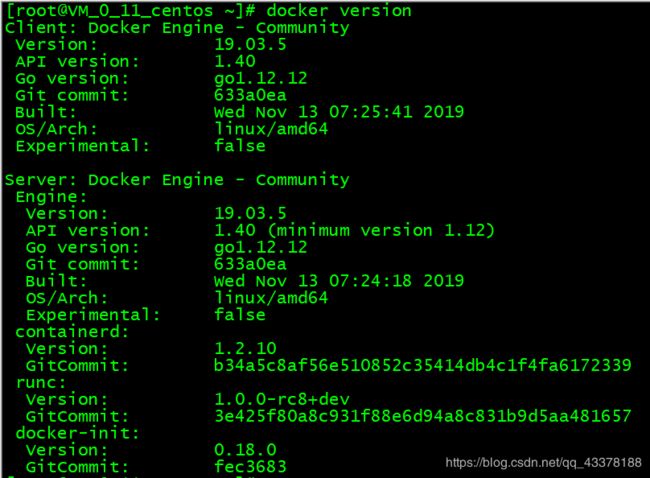
Task: Click runc version 1.0.0-rc8+dev
Action: pyautogui.click(x=281, y=399)
